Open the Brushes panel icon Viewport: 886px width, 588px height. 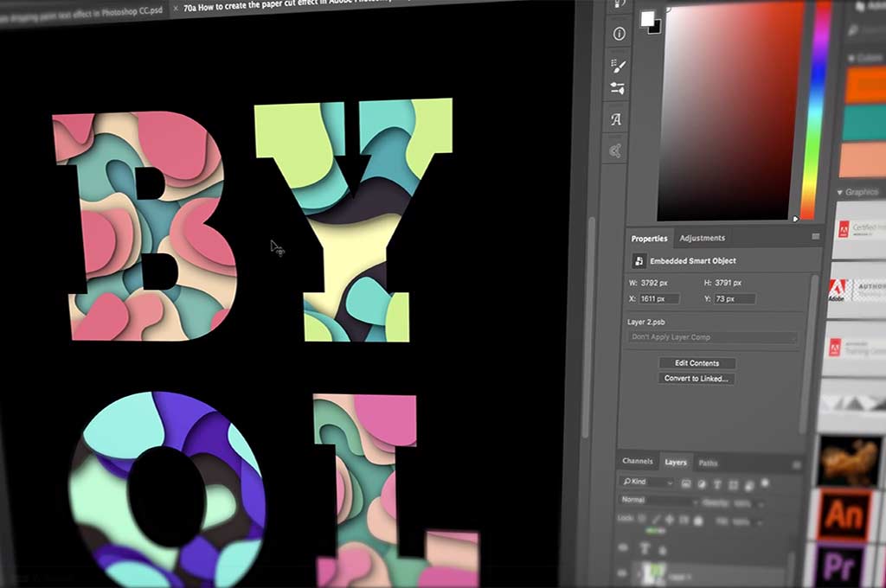[x=618, y=66]
